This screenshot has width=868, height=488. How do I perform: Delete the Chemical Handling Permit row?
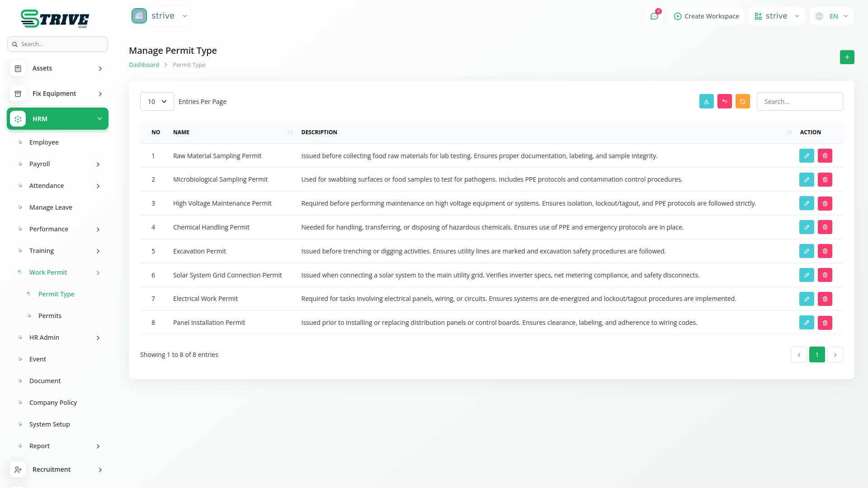[x=825, y=227]
